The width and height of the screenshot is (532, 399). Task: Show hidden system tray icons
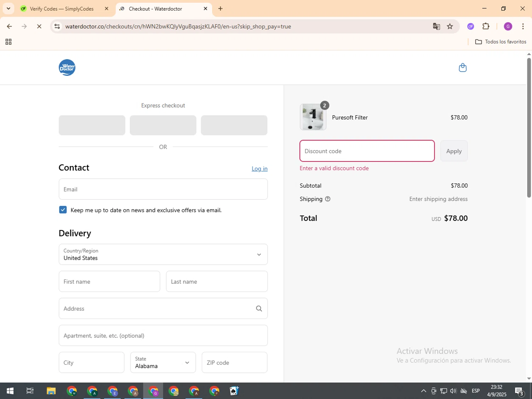[x=423, y=391]
